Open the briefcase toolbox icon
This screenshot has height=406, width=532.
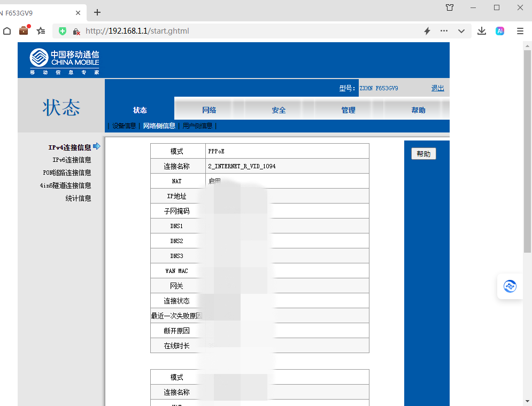(24, 30)
